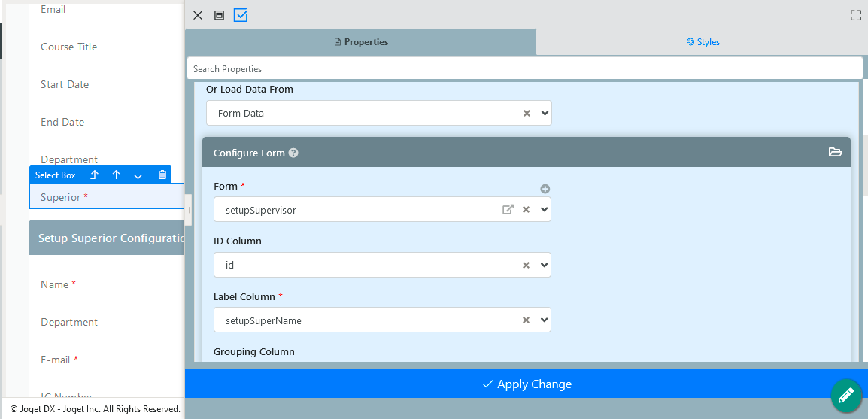Clear the Form Data selection
The height and width of the screenshot is (419, 868).
click(527, 114)
